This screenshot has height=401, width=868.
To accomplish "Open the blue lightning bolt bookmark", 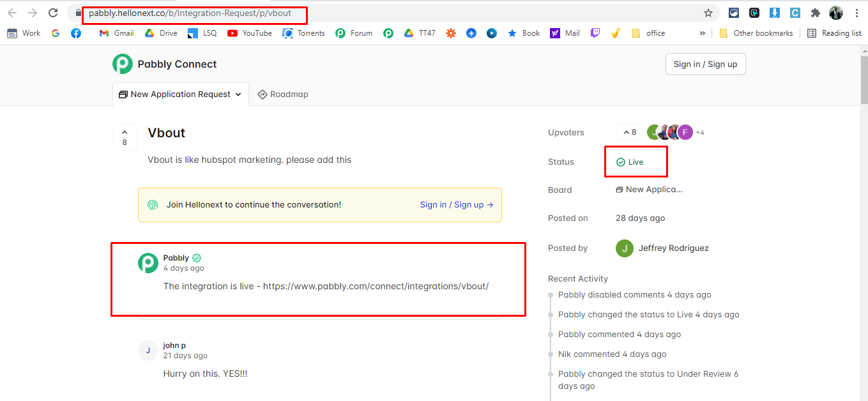I will point(471,33).
